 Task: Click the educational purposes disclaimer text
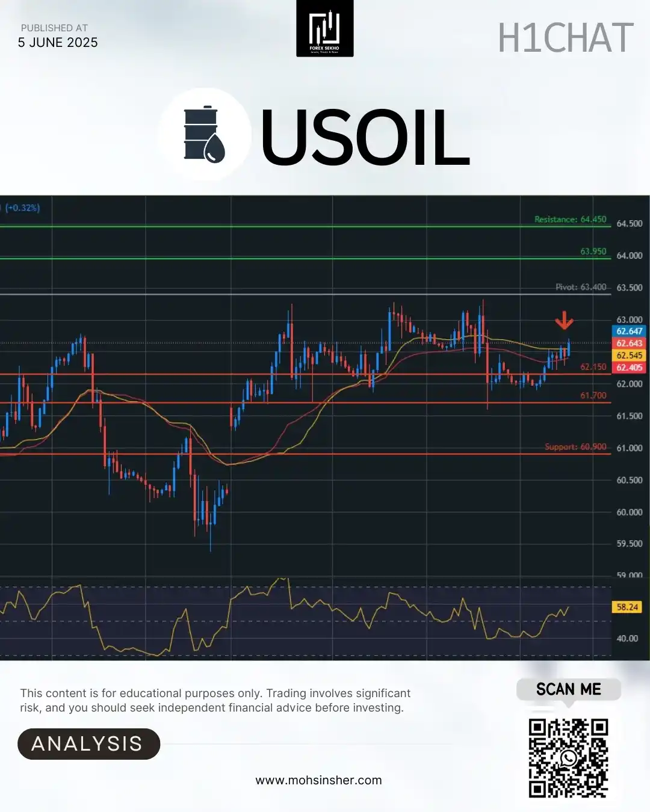pyautogui.click(x=215, y=700)
